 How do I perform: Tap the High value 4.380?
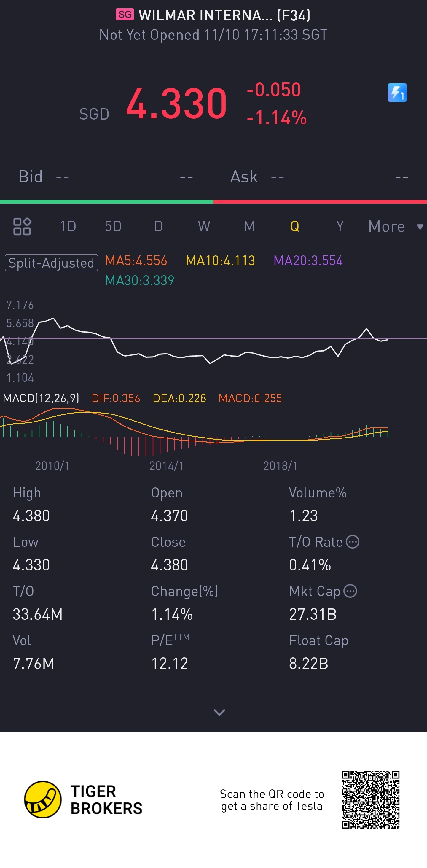pyautogui.click(x=31, y=516)
